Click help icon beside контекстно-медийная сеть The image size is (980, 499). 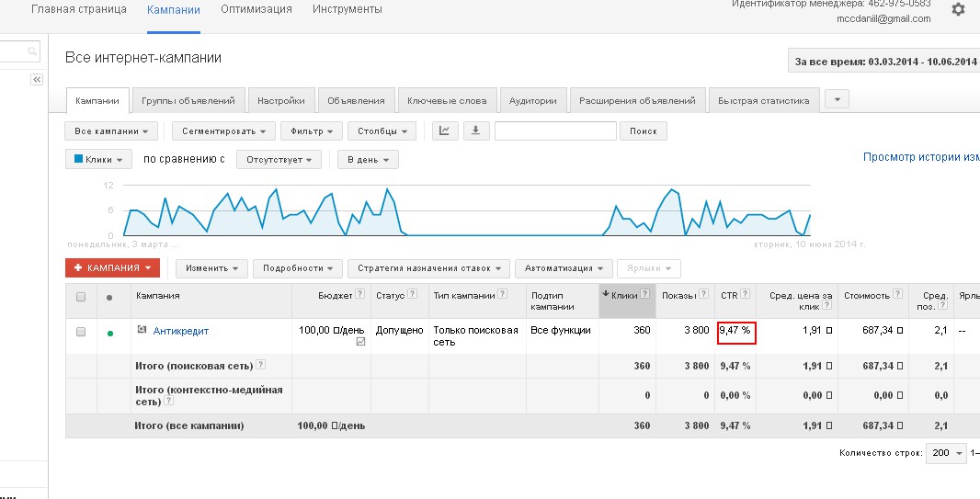coord(169,402)
